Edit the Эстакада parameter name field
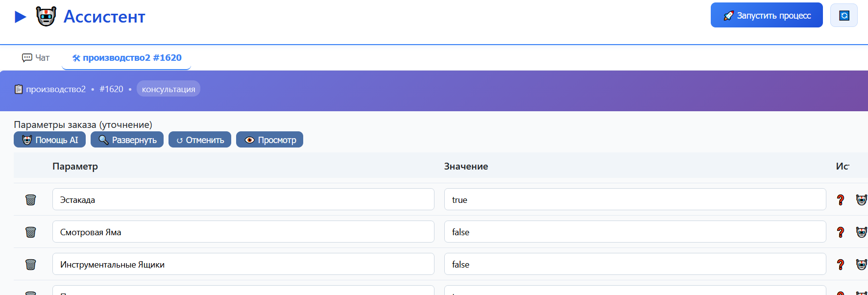Image resolution: width=868 pixels, height=295 pixels. click(243, 199)
